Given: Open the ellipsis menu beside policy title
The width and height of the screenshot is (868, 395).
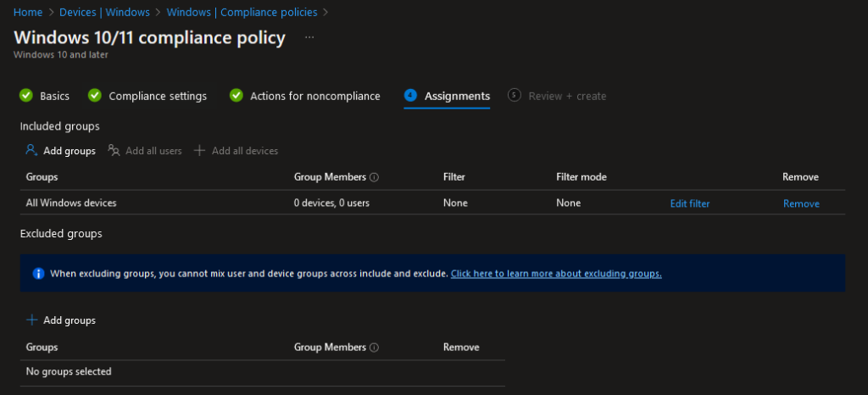Looking at the screenshot, I should pyautogui.click(x=309, y=37).
